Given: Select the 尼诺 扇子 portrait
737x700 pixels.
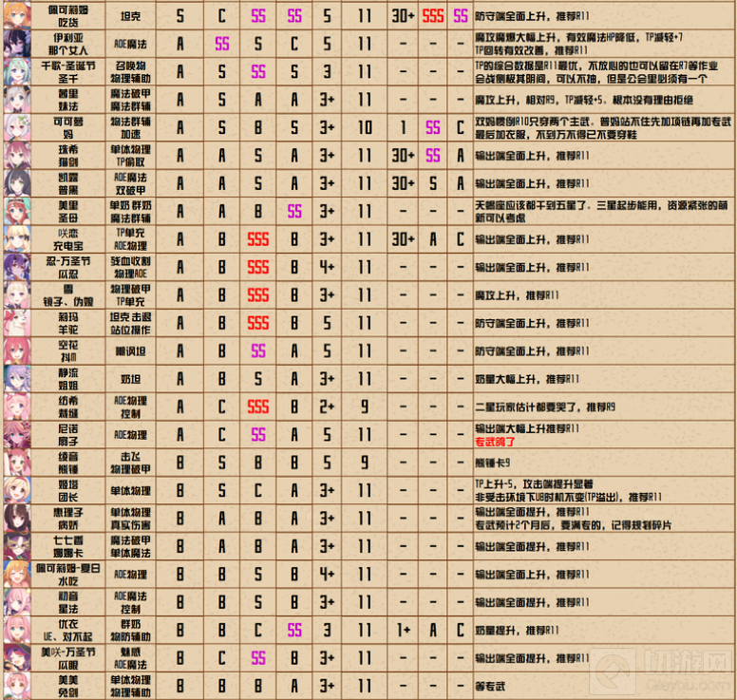Looking at the screenshot, I should 17,435.
